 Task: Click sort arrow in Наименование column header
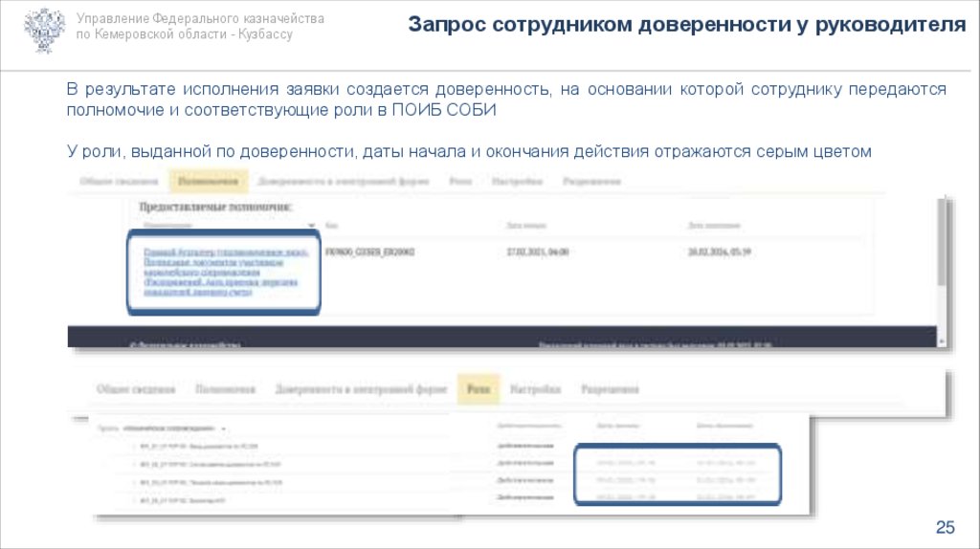[311, 226]
